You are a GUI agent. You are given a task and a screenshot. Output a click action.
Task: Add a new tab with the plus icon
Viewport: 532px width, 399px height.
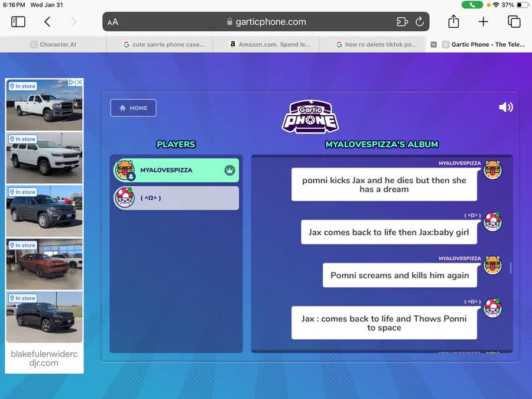pyautogui.click(x=483, y=22)
